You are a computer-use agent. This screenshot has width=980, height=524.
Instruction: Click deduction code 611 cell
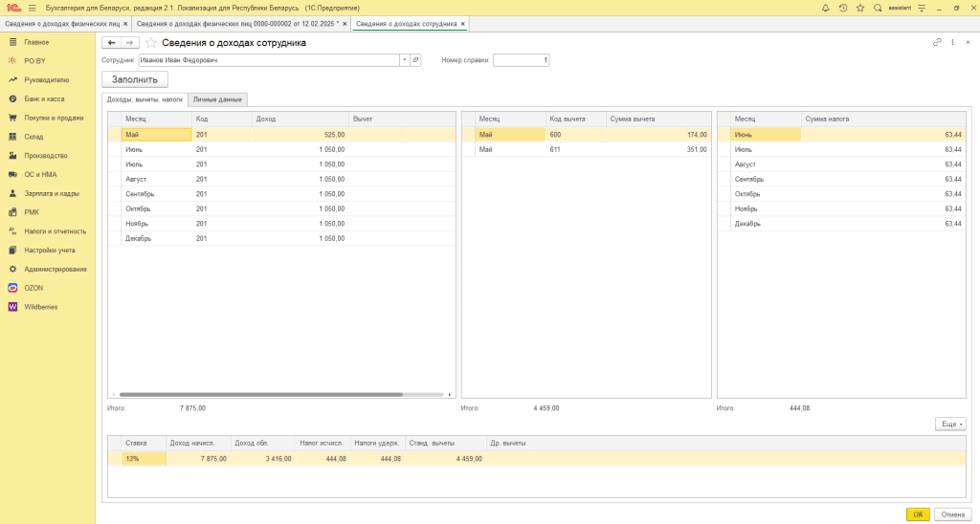[x=575, y=149]
